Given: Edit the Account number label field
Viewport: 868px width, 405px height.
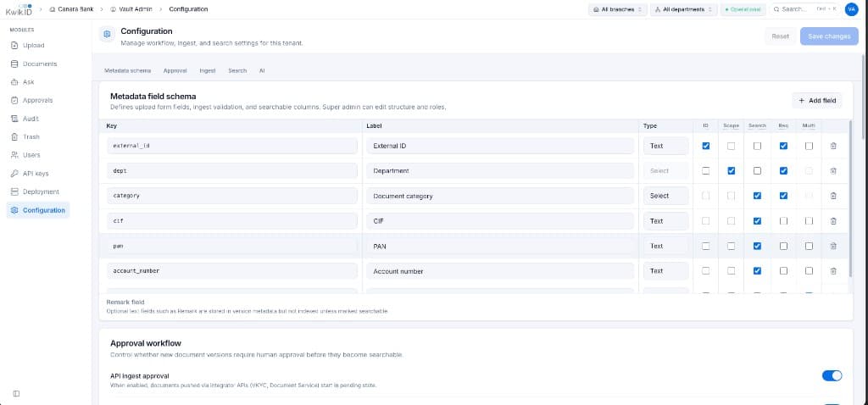Looking at the screenshot, I should [x=500, y=271].
